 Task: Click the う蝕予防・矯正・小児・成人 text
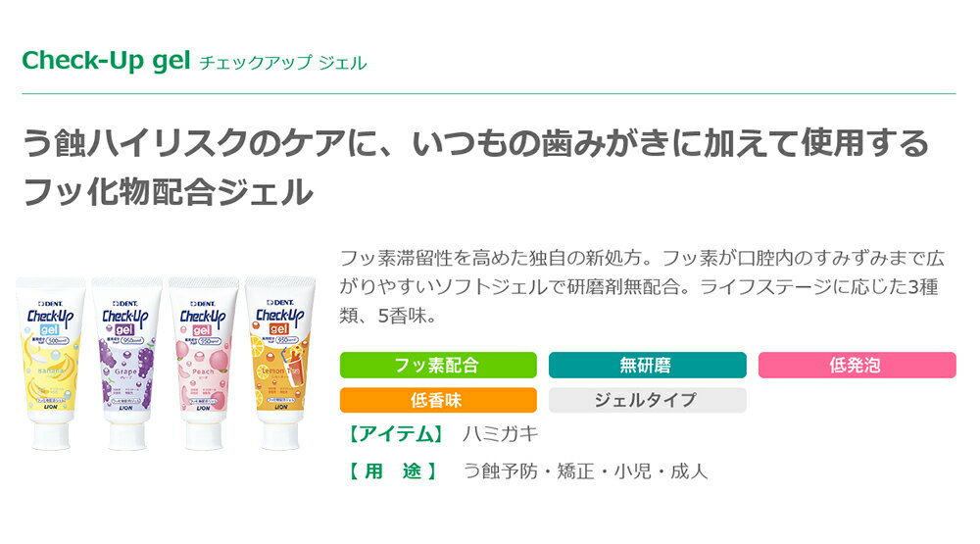coord(586,470)
